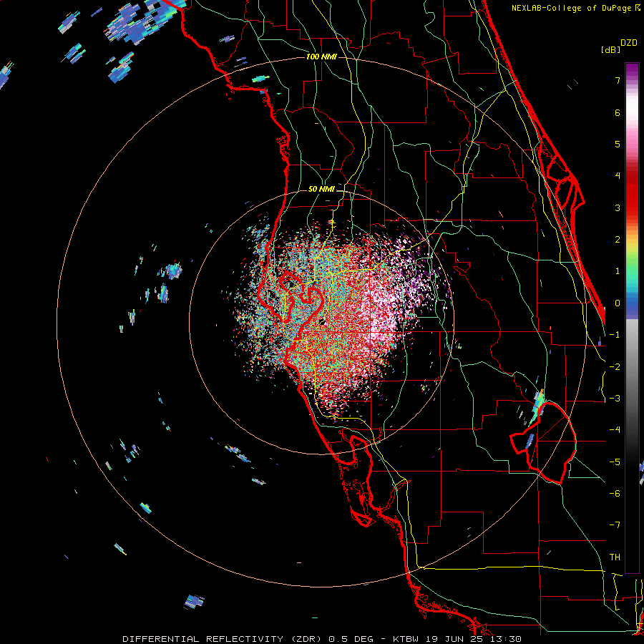Click the 7 value on the color scale
The image size is (644, 644).
618,80
